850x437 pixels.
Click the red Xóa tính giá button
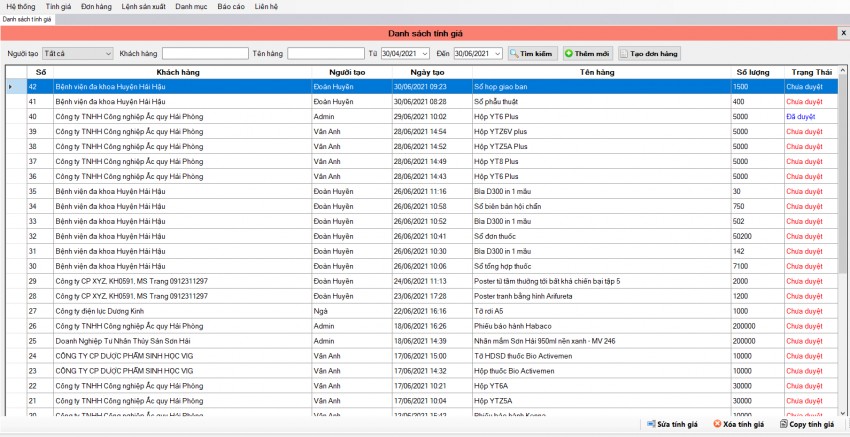pyautogui.click(x=738, y=425)
